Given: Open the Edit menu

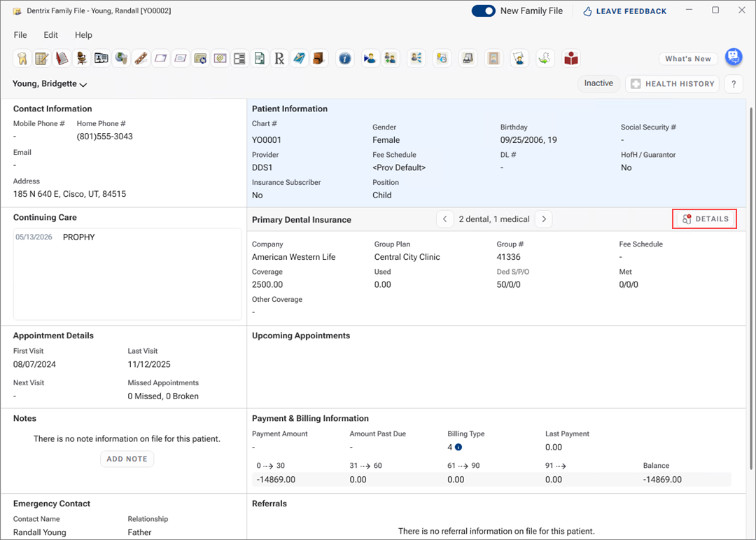Looking at the screenshot, I should 50,35.
